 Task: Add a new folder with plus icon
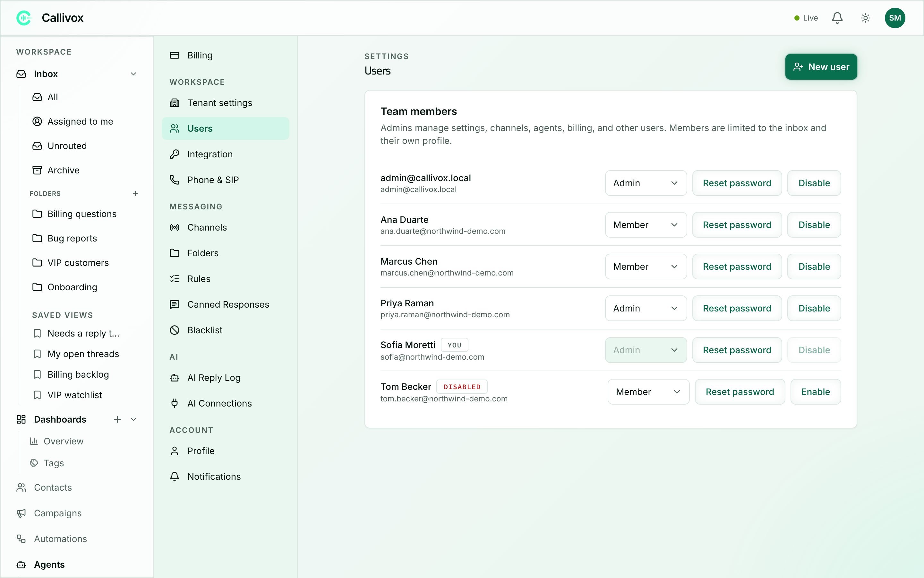point(135,193)
